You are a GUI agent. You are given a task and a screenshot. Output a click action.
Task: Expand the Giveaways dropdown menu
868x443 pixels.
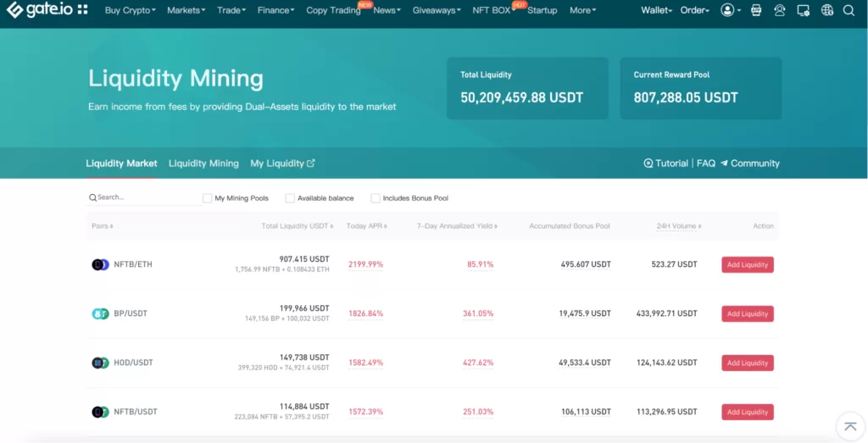coord(437,10)
